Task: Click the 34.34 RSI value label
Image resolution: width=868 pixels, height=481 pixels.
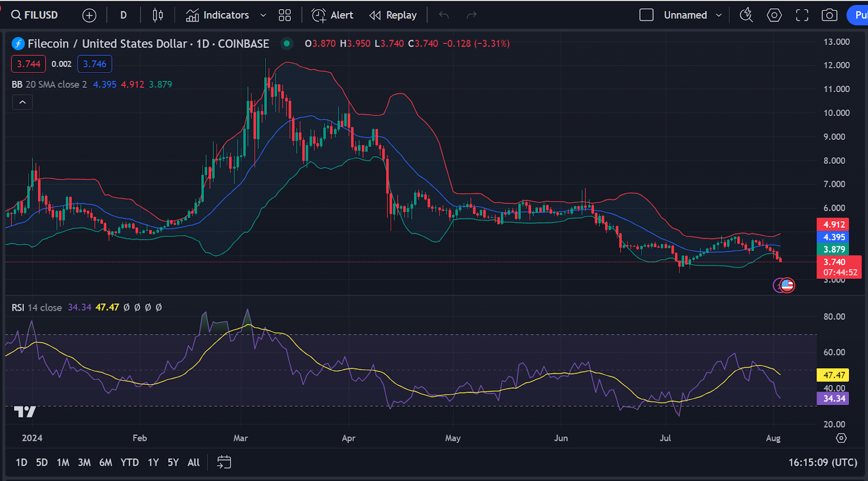Action: coord(833,399)
